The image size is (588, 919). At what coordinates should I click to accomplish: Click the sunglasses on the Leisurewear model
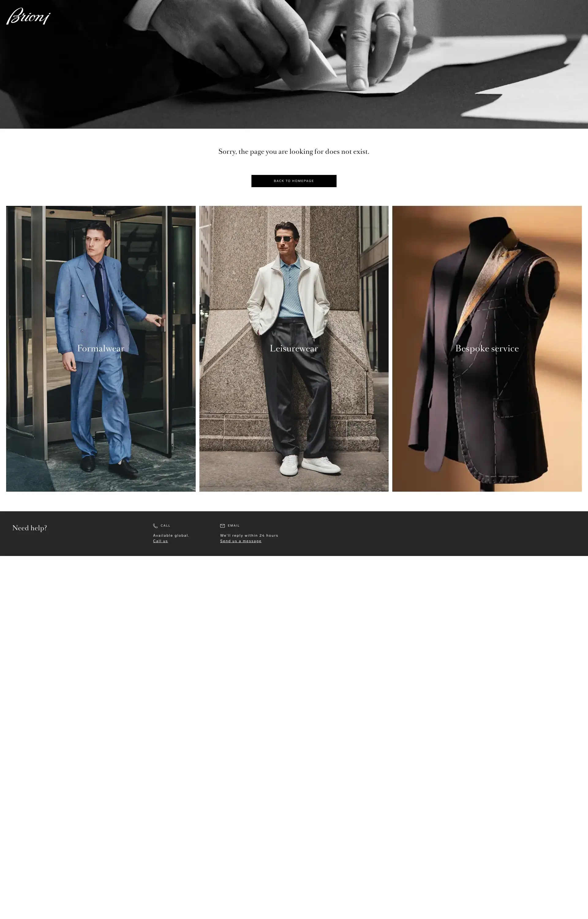[x=283, y=239]
